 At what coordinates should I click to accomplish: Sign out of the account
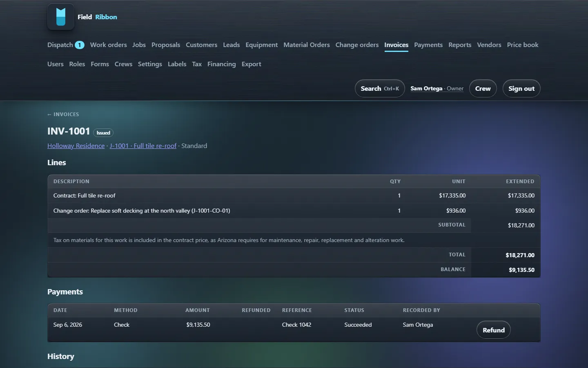pyautogui.click(x=521, y=88)
